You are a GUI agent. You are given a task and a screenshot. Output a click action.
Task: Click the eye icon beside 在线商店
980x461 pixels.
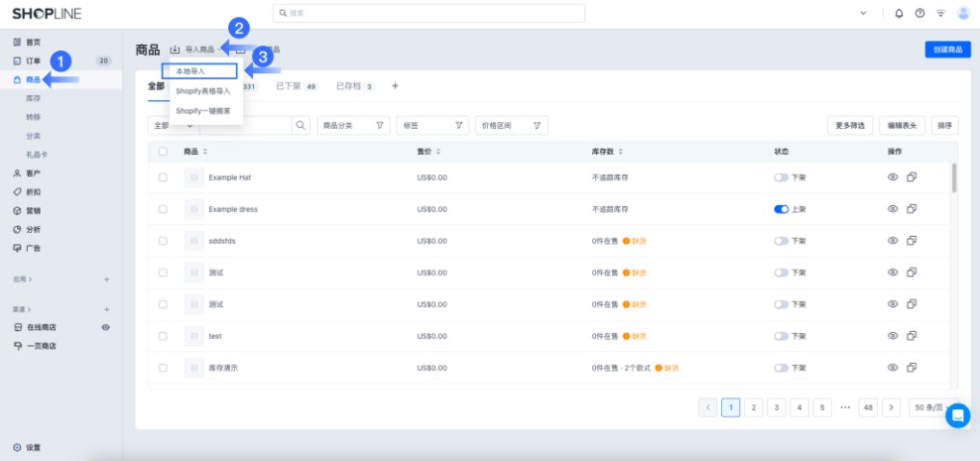[106, 327]
